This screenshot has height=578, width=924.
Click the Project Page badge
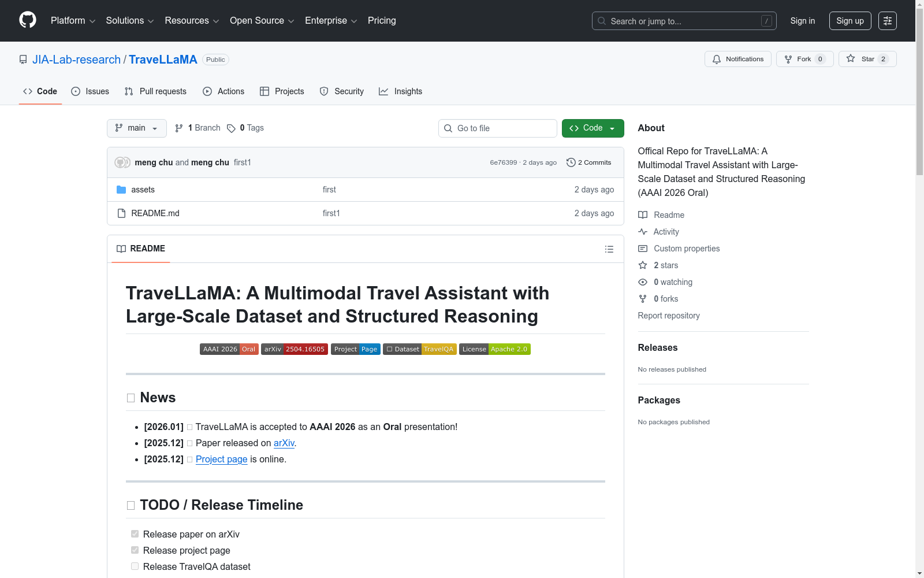(x=356, y=349)
